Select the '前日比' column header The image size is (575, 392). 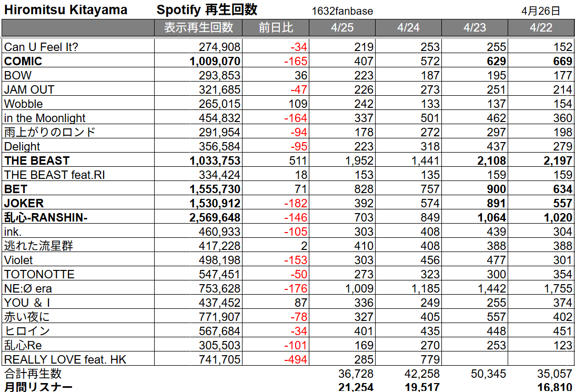pyautogui.click(x=276, y=27)
